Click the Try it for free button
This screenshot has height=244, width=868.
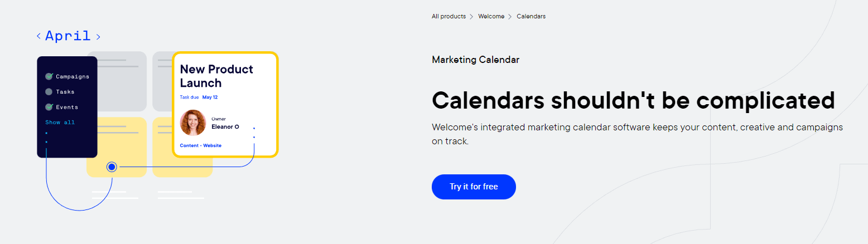474,187
